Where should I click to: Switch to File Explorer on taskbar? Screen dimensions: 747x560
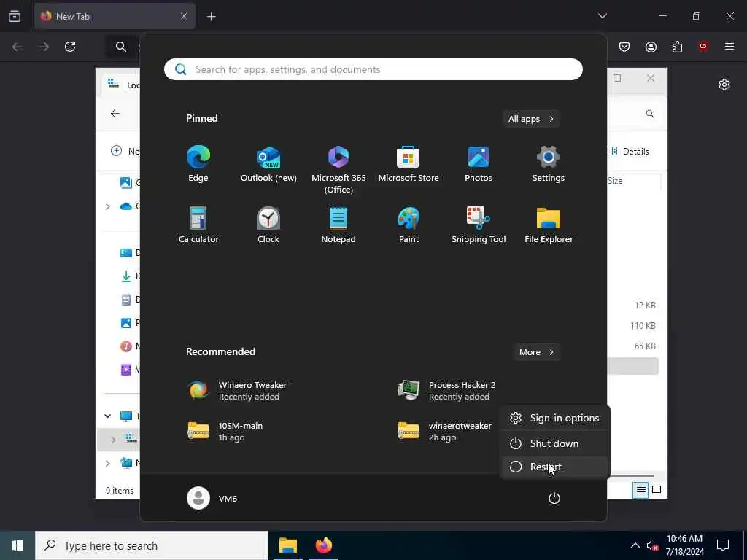[288, 545]
